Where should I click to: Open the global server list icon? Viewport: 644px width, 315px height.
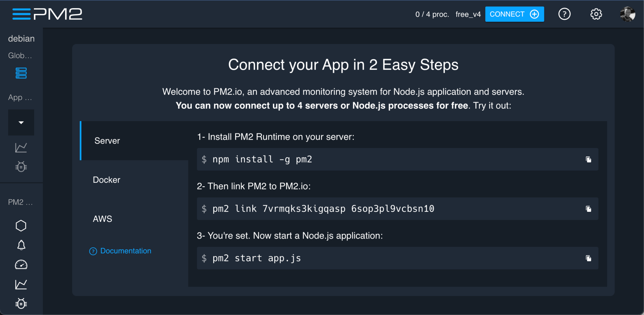coord(21,73)
